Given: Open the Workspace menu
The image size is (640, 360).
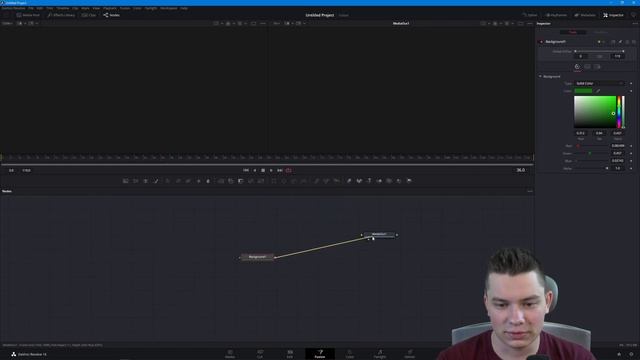Looking at the screenshot, I should [x=169, y=8].
